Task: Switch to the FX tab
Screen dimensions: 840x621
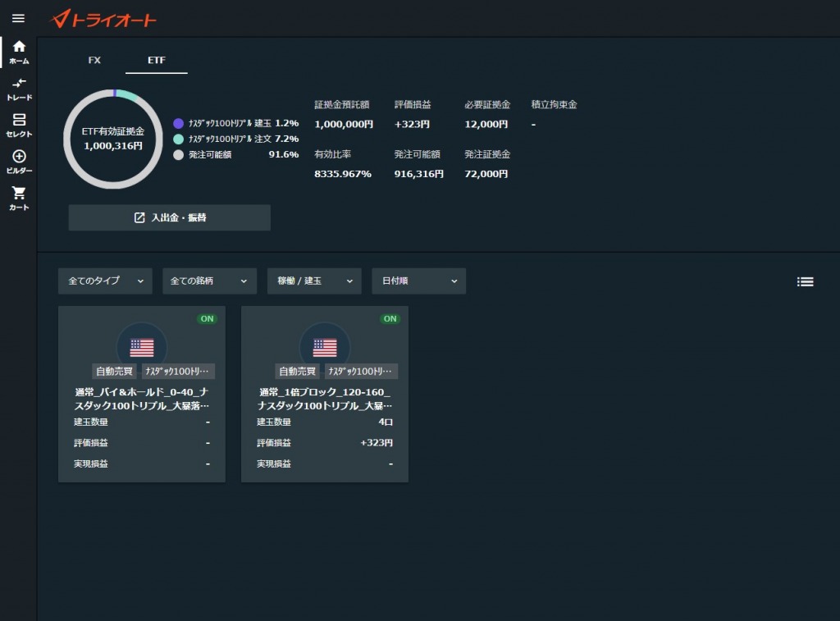Action: pos(94,61)
